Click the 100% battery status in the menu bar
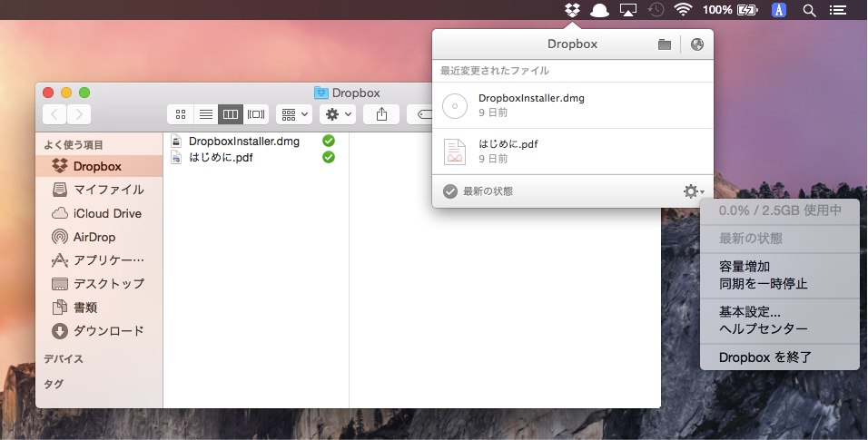 (x=730, y=10)
